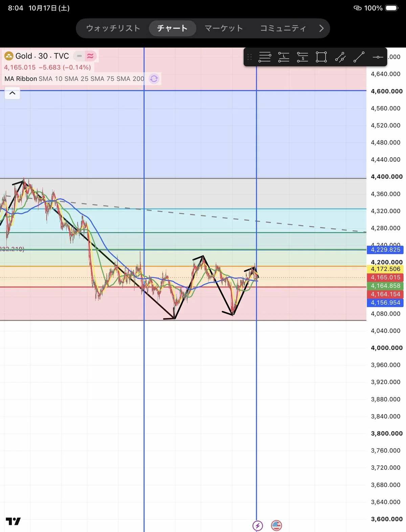406x532 pixels.
Task: Select the Short position tool
Action: point(302,57)
